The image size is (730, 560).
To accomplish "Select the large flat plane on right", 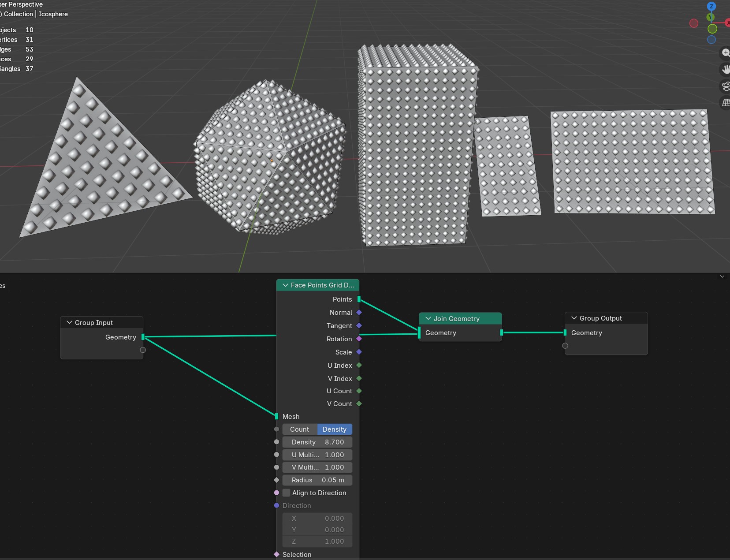I will [633, 162].
